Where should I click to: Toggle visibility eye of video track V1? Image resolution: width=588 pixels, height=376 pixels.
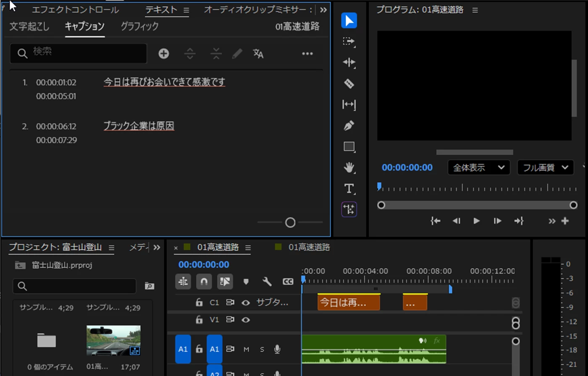pos(246,320)
